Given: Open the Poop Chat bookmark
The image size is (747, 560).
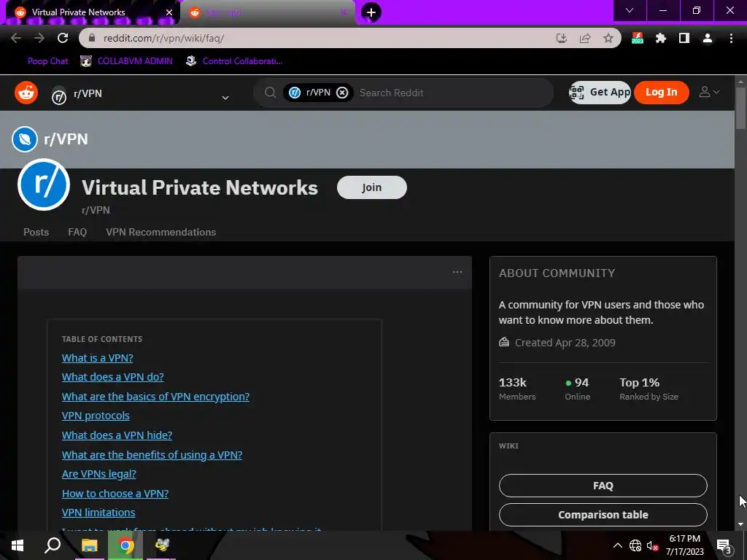Looking at the screenshot, I should pyautogui.click(x=47, y=61).
